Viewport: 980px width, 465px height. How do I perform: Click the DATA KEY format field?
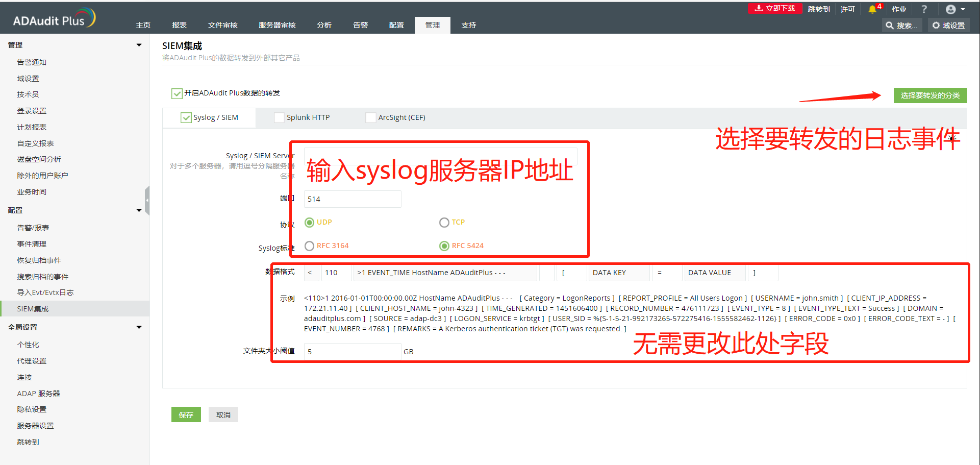click(x=619, y=273)
